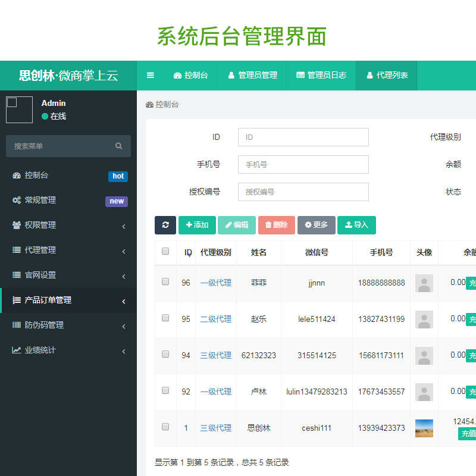Viewport: 476px width, 476px height.
Task: Click the refresh button in toolbar
Action: pyautogui.click(x=165, y=225)
